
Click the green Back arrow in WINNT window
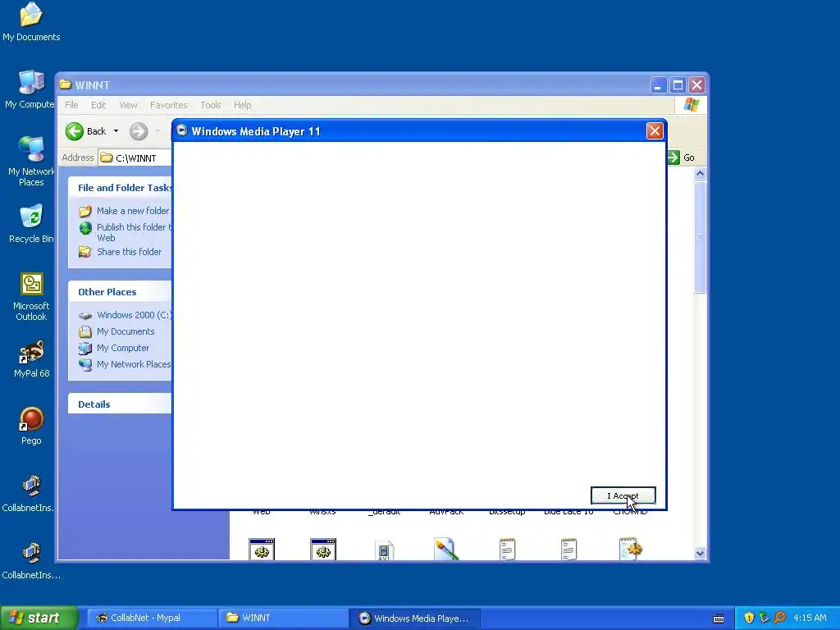[x=75, y=131]
